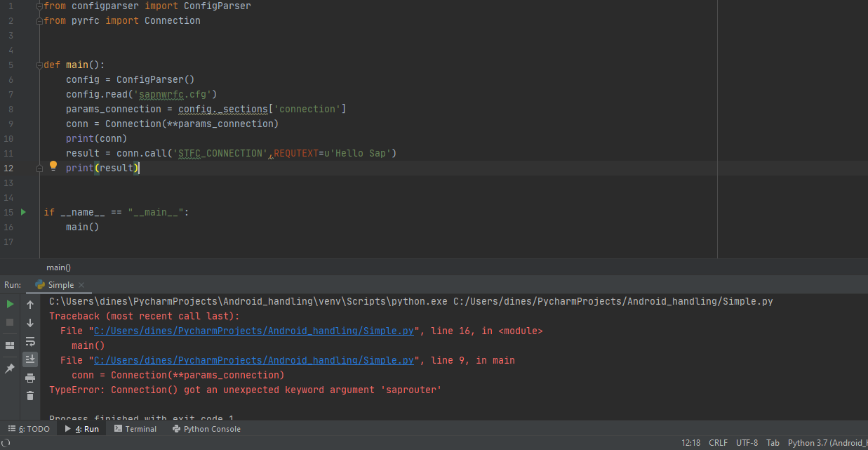Print the console output

(29, 379)
